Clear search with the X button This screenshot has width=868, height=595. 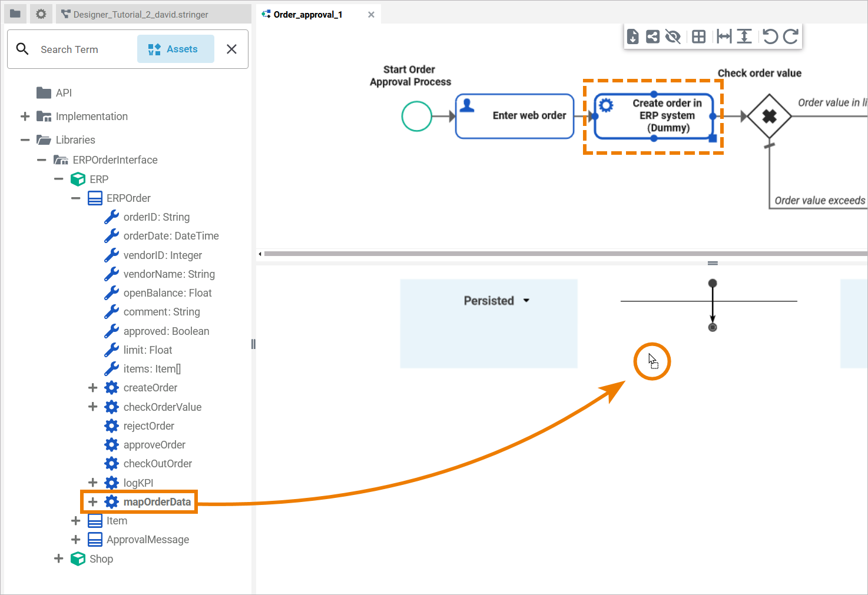232,49
